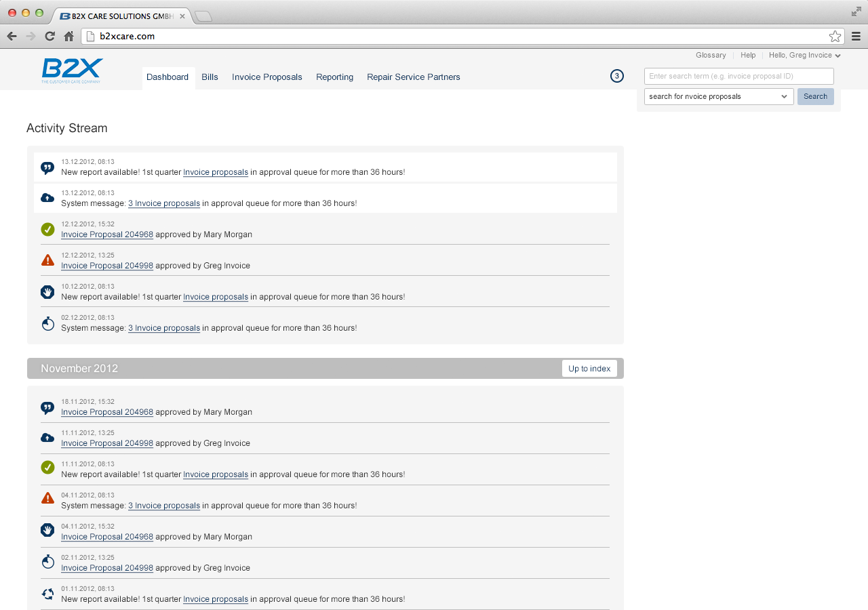This screenshot has width=868, height=610.
Task: Click the Search button
Action: [815, 96]
